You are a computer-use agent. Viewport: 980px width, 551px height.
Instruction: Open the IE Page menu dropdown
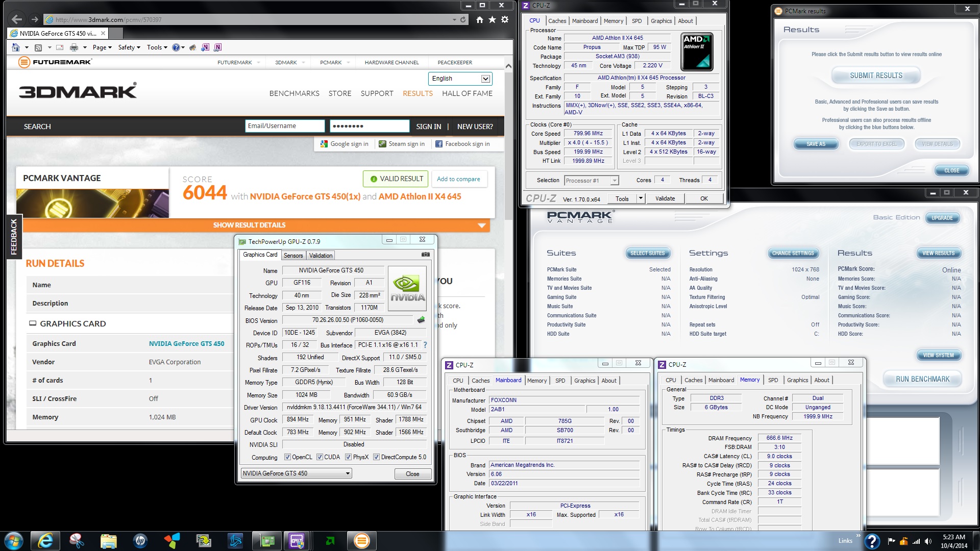[x=102, y=47]
